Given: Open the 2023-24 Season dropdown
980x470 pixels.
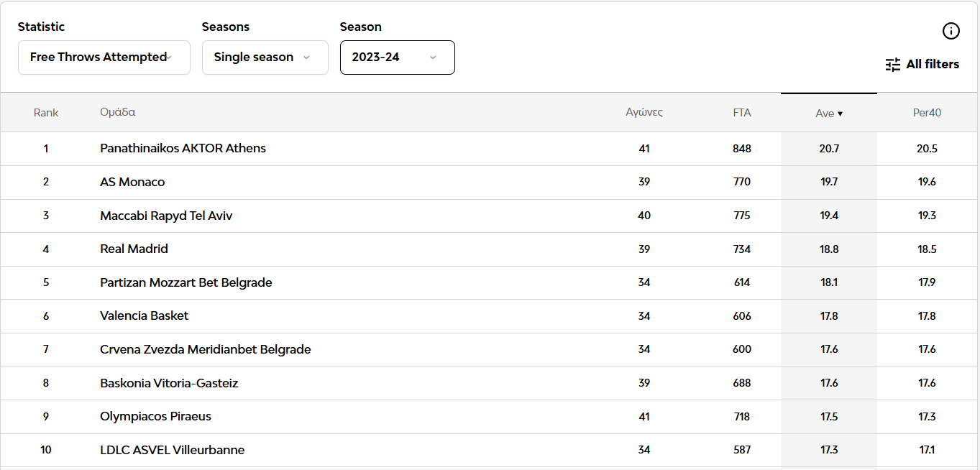Looking at the screenshot, I should pos(397,57).
